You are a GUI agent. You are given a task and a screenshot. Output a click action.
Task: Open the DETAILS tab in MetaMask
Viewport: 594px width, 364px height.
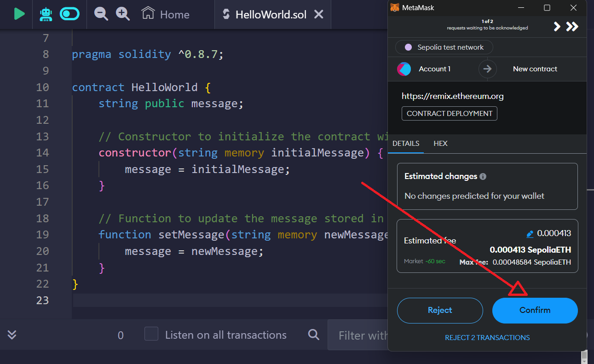coord(406,144)
